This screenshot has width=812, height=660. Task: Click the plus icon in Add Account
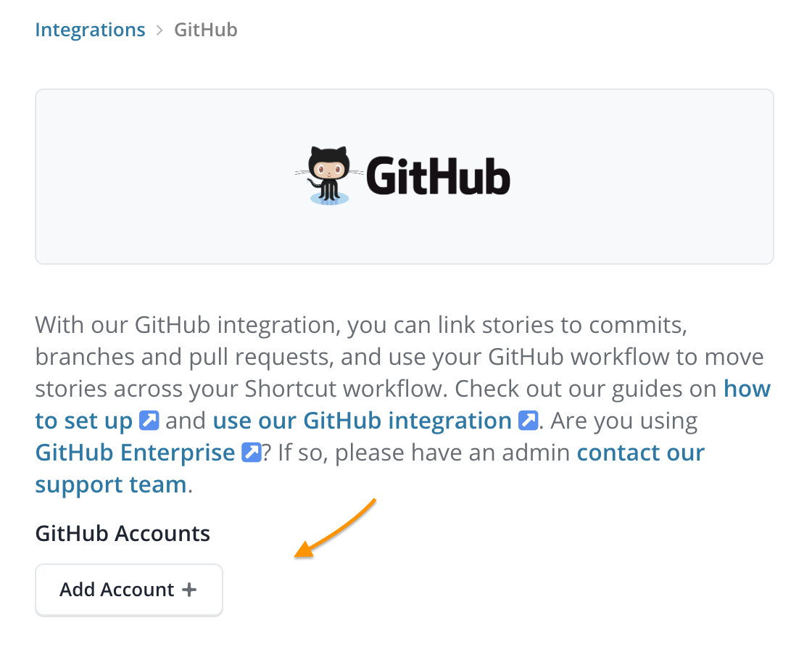click(189, 590)
